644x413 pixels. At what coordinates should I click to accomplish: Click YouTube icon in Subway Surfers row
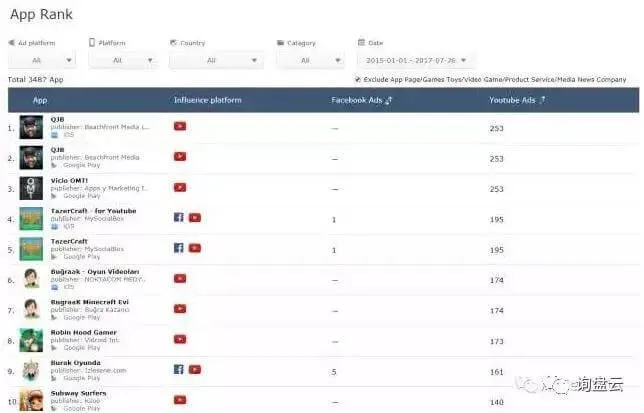(x=180, y=399)
